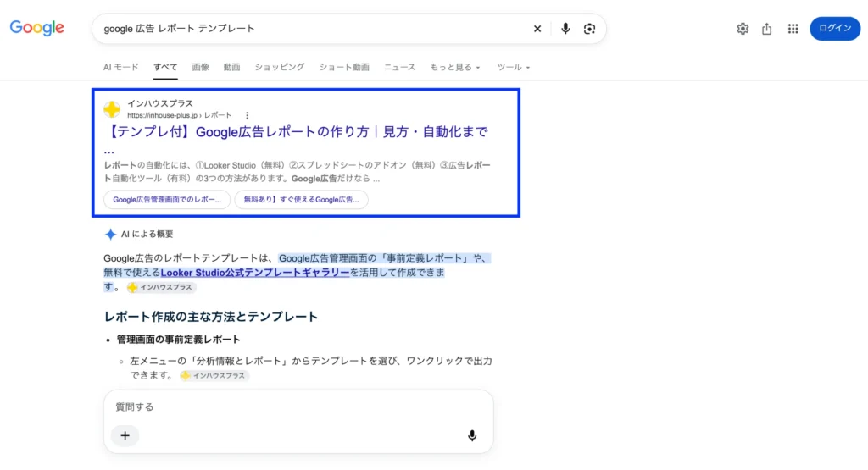Screen dimensions: 868x470
Task: Open the Google apps grid icon
Action: point(793,29)
